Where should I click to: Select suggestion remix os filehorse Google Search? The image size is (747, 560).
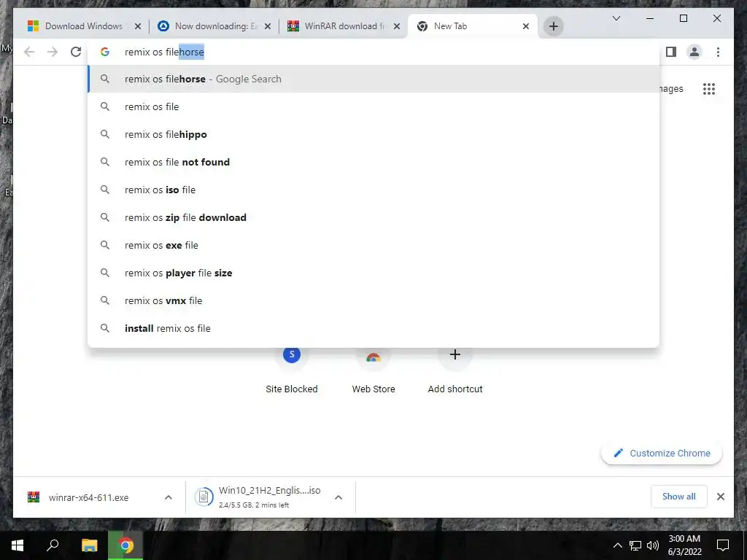pyautogui.click(x=373, y=79)
